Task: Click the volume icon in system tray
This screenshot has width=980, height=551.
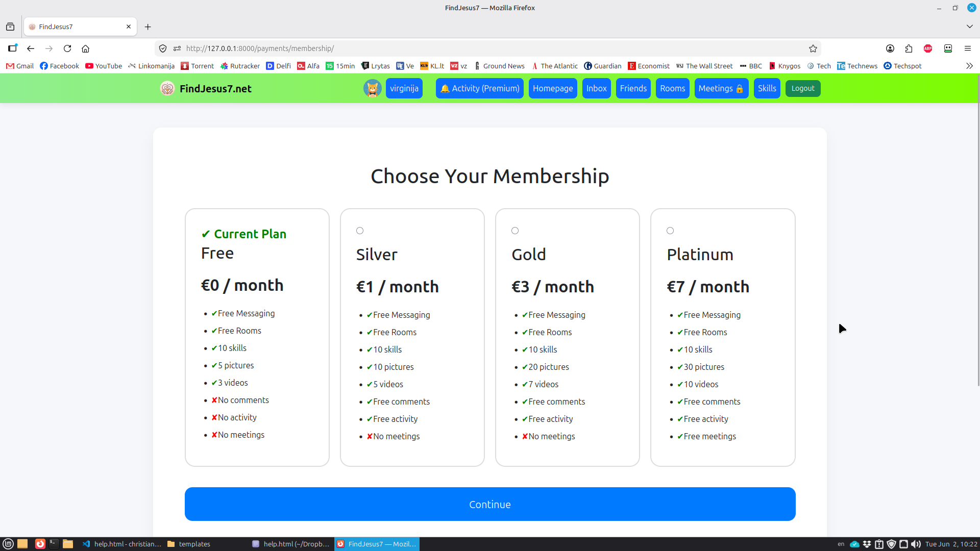Action: tap(916, 544)
